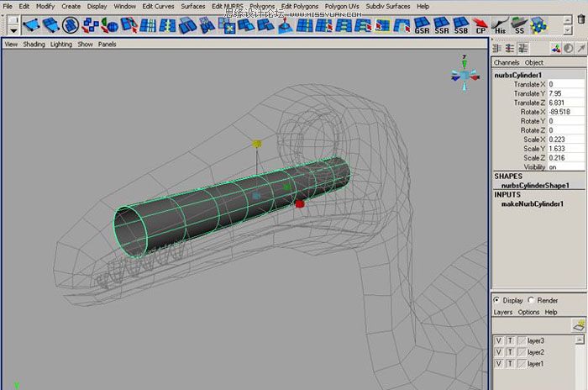Click the SSR shelf icon

tap(442, 24)
